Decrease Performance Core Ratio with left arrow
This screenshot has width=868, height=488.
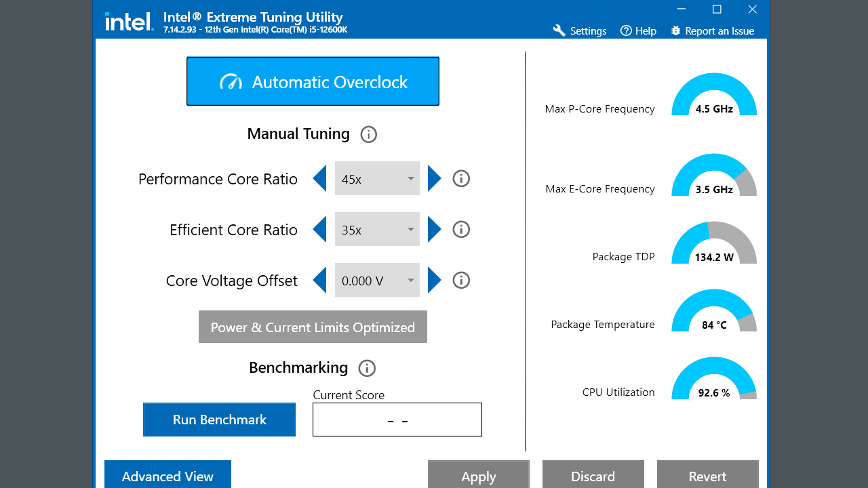319,179
